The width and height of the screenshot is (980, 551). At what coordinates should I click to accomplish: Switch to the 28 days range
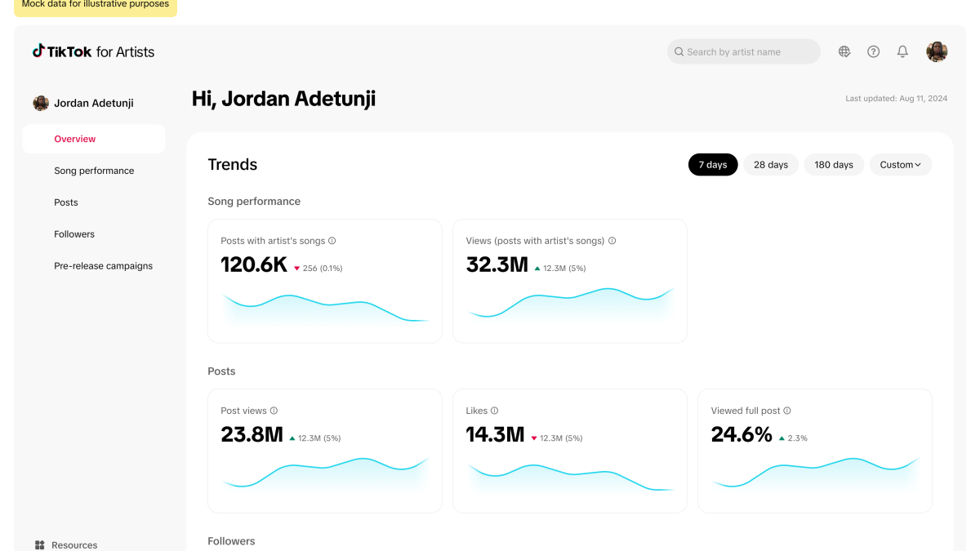point(770,165)
